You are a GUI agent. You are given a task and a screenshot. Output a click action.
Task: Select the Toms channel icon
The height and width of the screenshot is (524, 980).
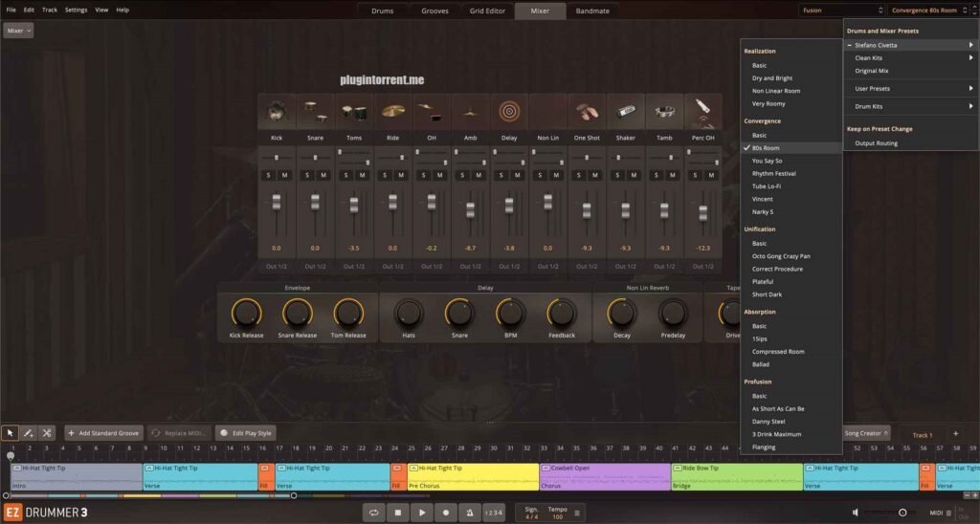pos(354,112)
